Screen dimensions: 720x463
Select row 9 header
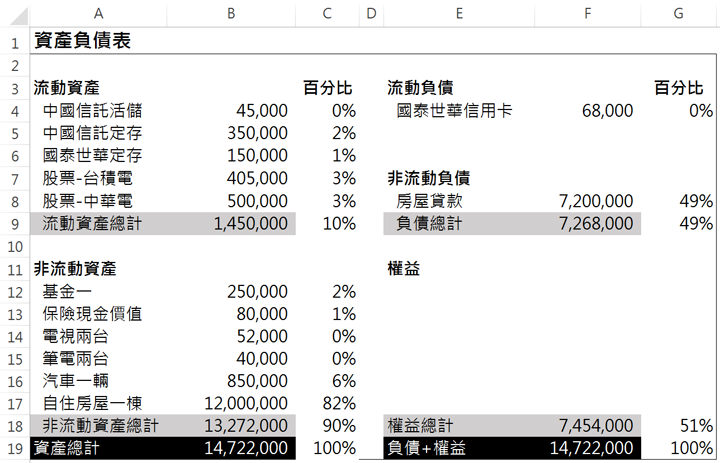[15, 224]
